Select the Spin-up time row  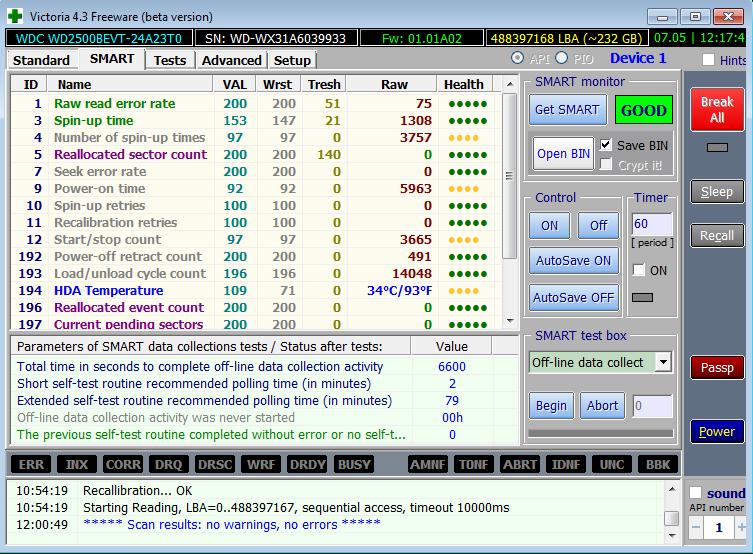(x=255, y=120)
